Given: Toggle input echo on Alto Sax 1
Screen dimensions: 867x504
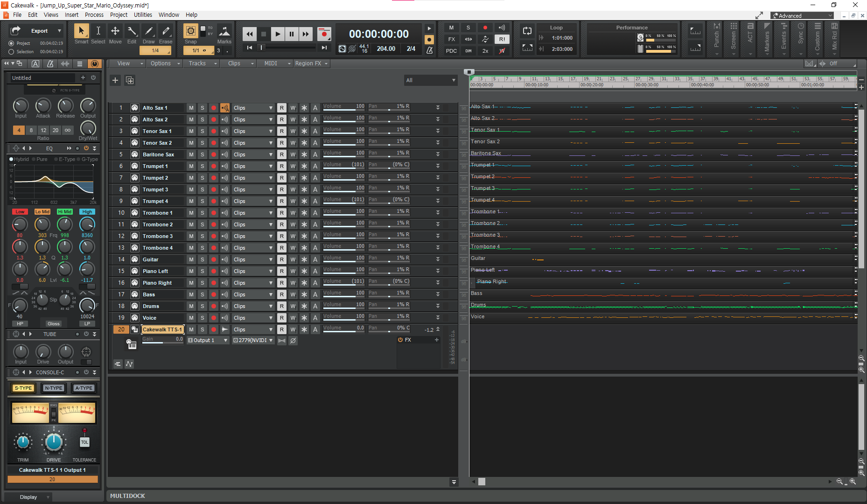Looking at the screenshot, I should tap(225, 108).
